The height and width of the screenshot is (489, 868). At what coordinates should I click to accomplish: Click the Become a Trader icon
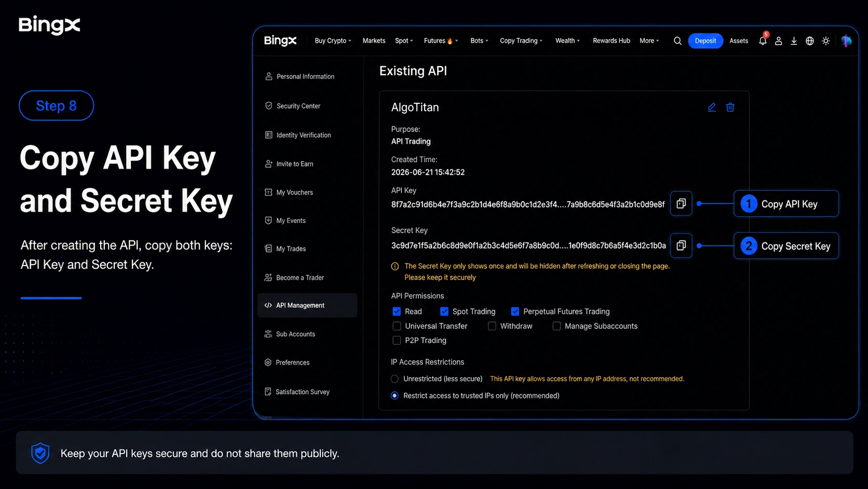[268, 277]
